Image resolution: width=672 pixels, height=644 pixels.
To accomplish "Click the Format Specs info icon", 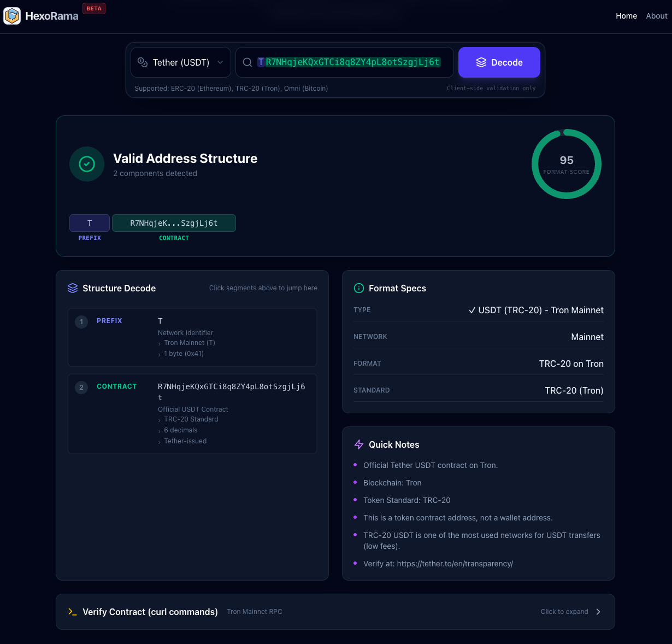I will [x=359, y=288].
